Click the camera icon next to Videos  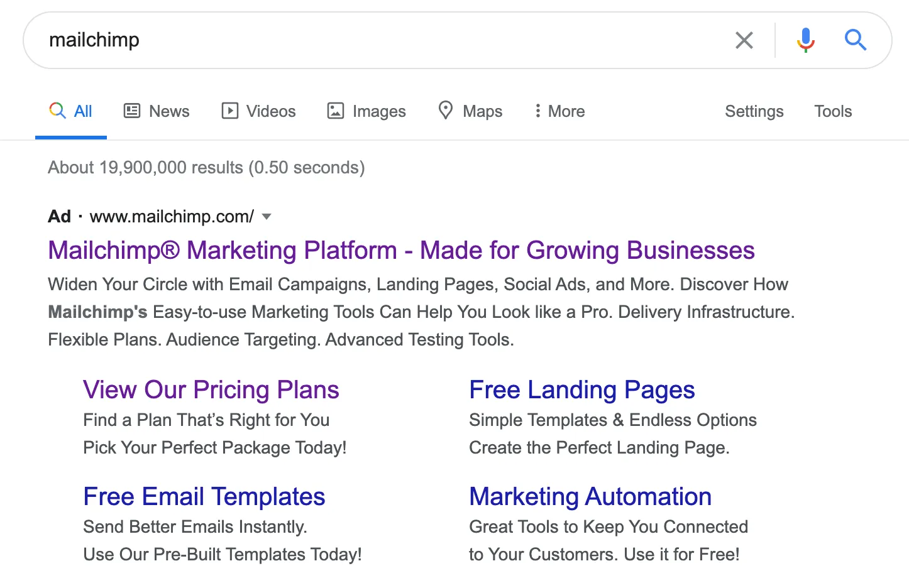pos(229,111)
